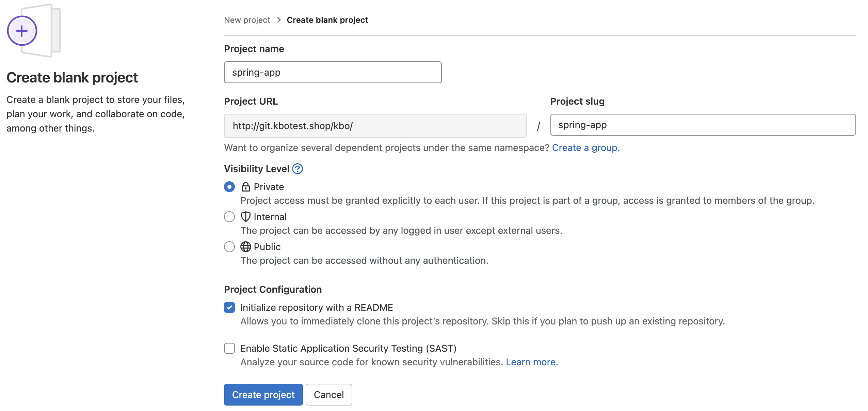
Task: Focus the Project name input field
Action: (333, 72)
